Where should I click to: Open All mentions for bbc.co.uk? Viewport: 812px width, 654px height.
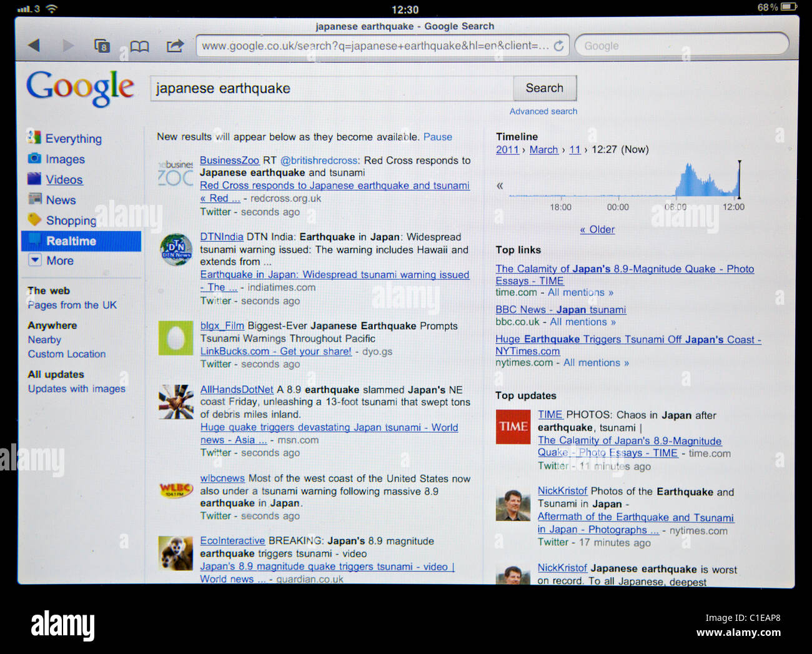pos(583,322)
